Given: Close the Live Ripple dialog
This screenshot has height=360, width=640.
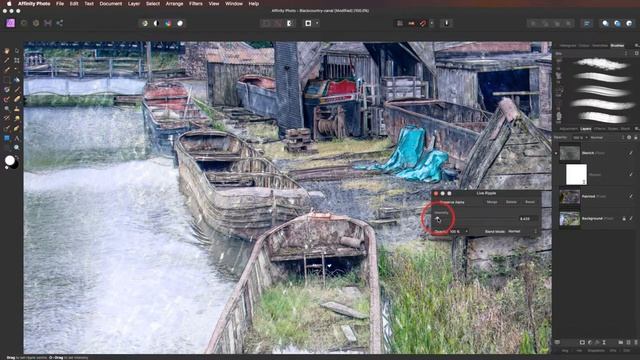Looking at the screenshot, I should click(436, 193).
